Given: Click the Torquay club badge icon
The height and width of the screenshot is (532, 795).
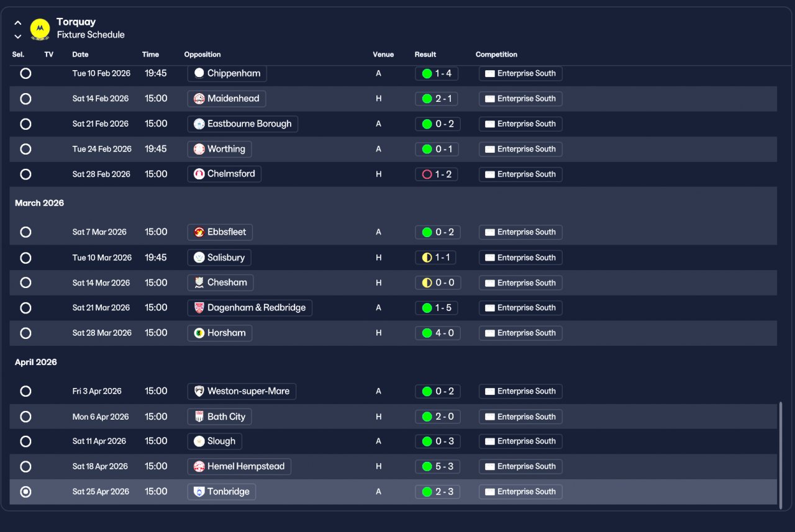Looking at the screenshot, I should click(40, 29).
